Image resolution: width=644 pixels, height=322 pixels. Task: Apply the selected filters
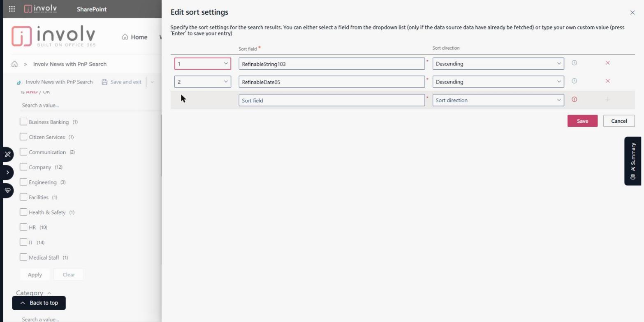point(35,275)
